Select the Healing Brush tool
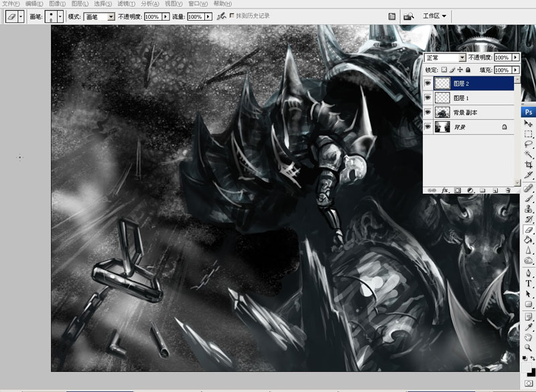 click(x=529, y=188)
